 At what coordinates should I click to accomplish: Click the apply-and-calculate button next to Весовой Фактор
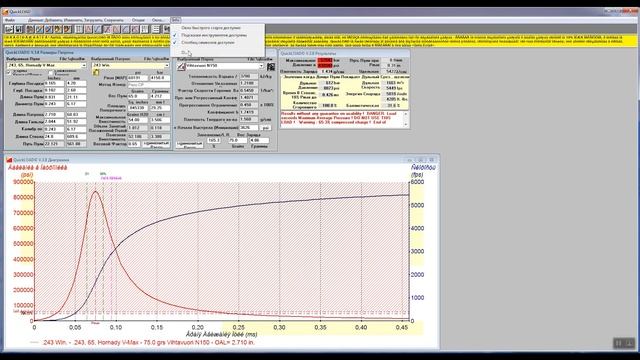pos(156,144)
